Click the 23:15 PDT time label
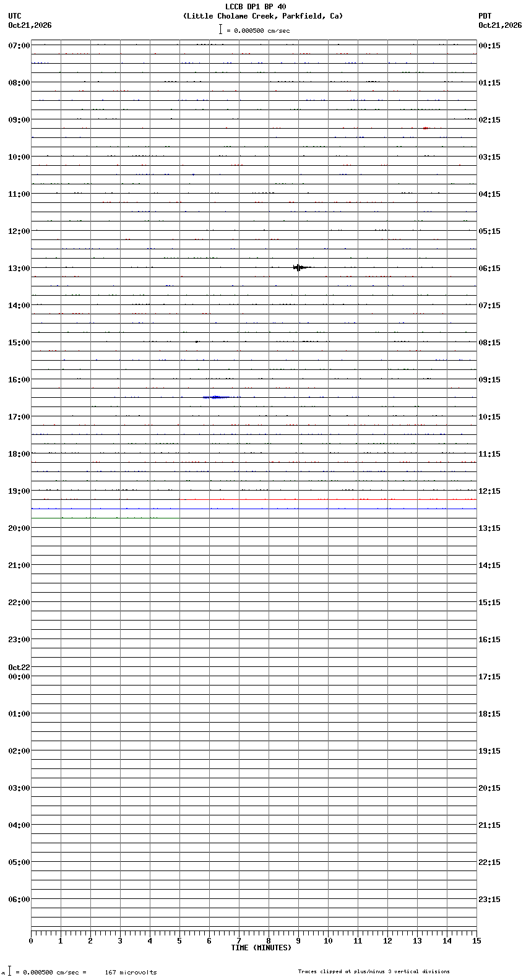 point(489,900)
